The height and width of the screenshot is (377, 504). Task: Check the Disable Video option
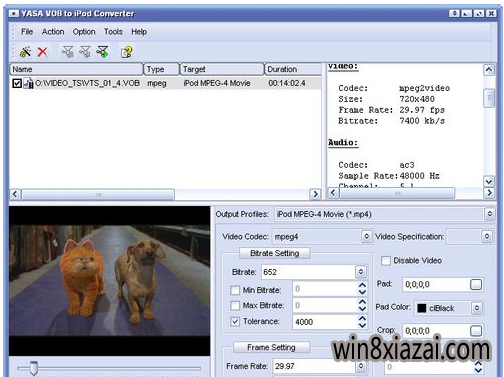386,261
